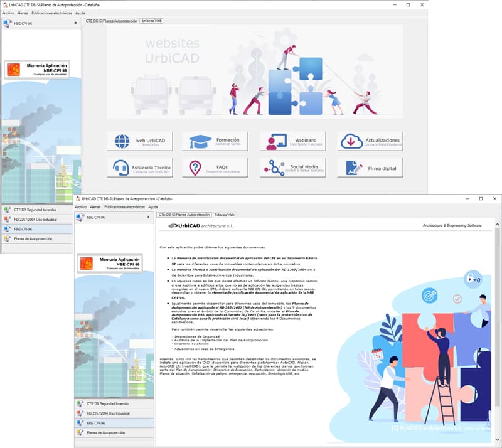Expand NBE CPI 96 header dropdown in front window
Image resolution: width=502 pixels, height=448 pixels.
pyautogui.click(x=148, y=217)
